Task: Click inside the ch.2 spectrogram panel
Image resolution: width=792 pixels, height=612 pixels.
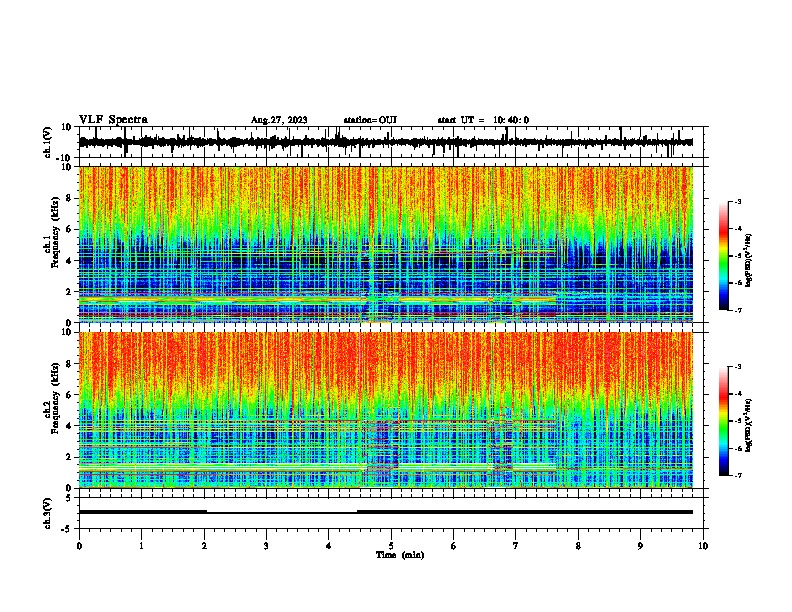Action: [386, 410]
